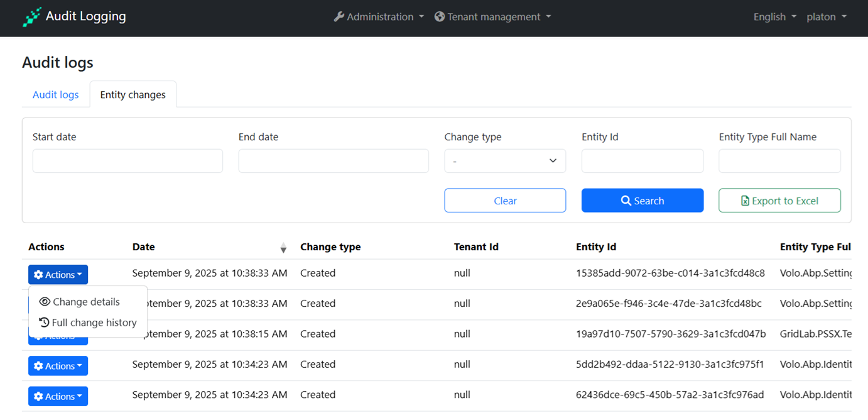Click the Administration wrench icon

click(339, 17)
